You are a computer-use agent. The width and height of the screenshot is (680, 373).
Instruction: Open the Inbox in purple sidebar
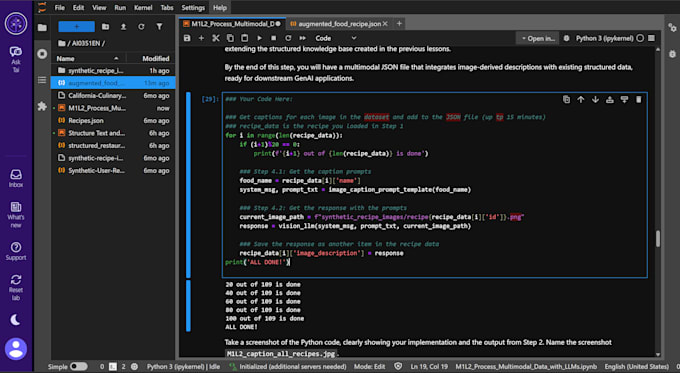(x=16, y=178)
